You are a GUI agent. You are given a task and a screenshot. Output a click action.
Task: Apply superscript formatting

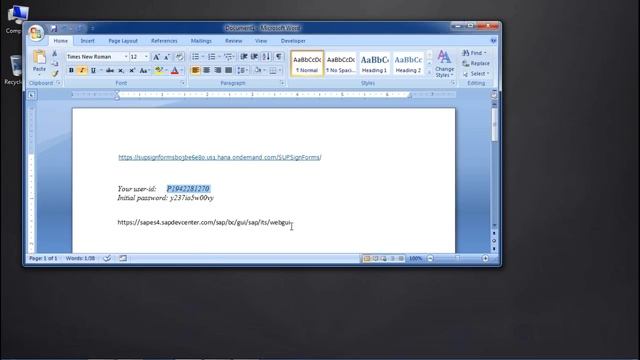[132, 71]
